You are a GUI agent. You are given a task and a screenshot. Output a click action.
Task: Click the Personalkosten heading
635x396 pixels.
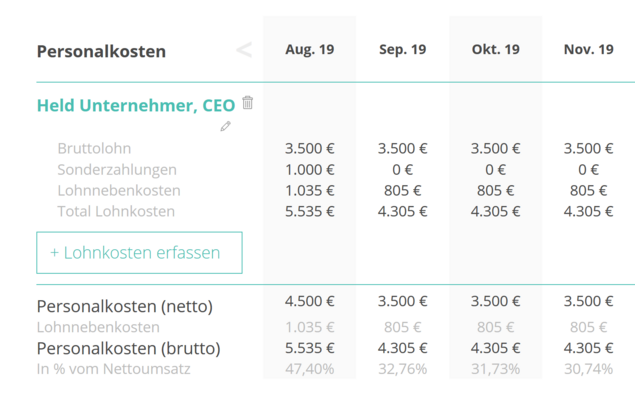[x=101, y=51]
